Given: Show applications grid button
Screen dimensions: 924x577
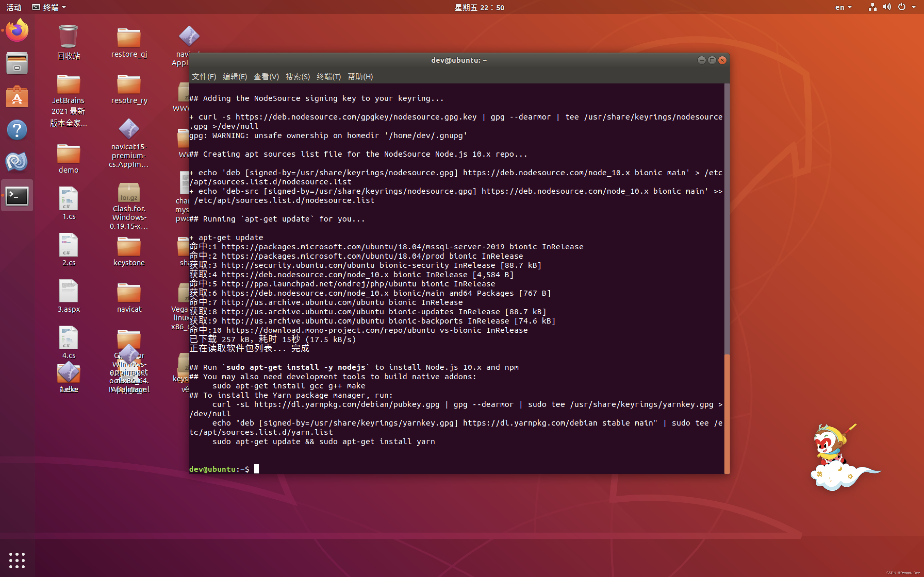Looking at the screenshot, I should 17,560.
